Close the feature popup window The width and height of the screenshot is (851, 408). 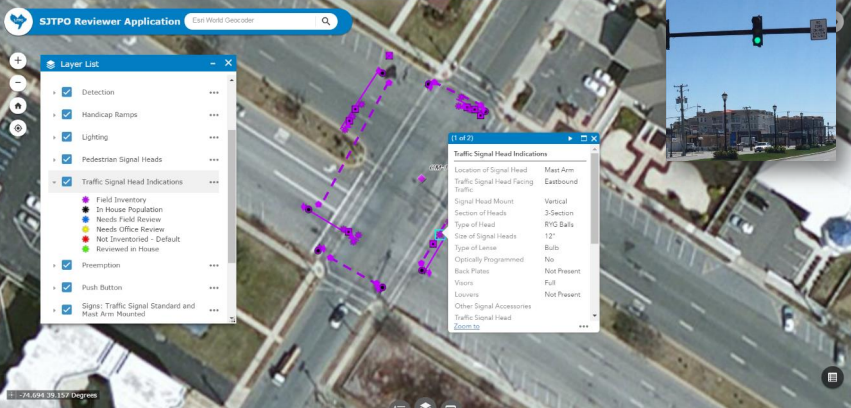tap(594, 138)
